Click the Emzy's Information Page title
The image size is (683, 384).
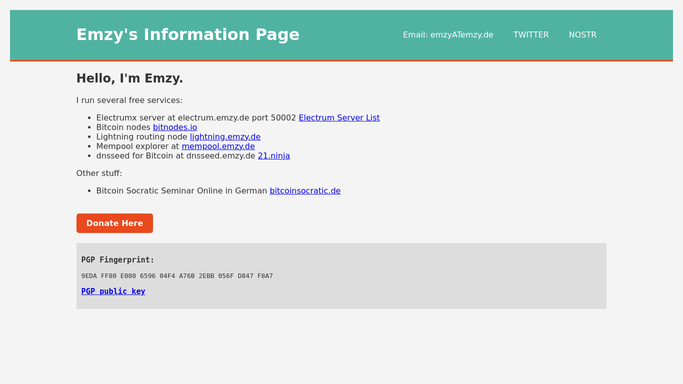pos(188,35)
